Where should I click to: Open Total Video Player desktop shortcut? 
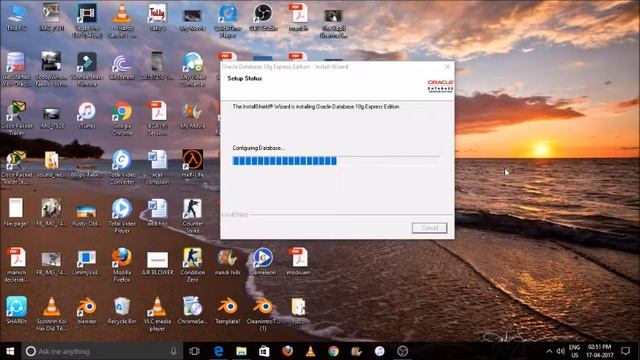[x=122, y=216]
